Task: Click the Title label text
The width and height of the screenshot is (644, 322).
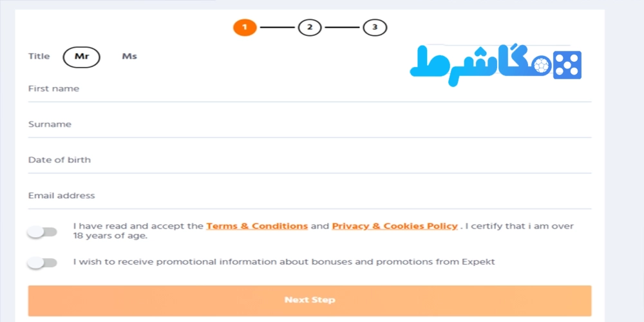Action: [39, 56]
